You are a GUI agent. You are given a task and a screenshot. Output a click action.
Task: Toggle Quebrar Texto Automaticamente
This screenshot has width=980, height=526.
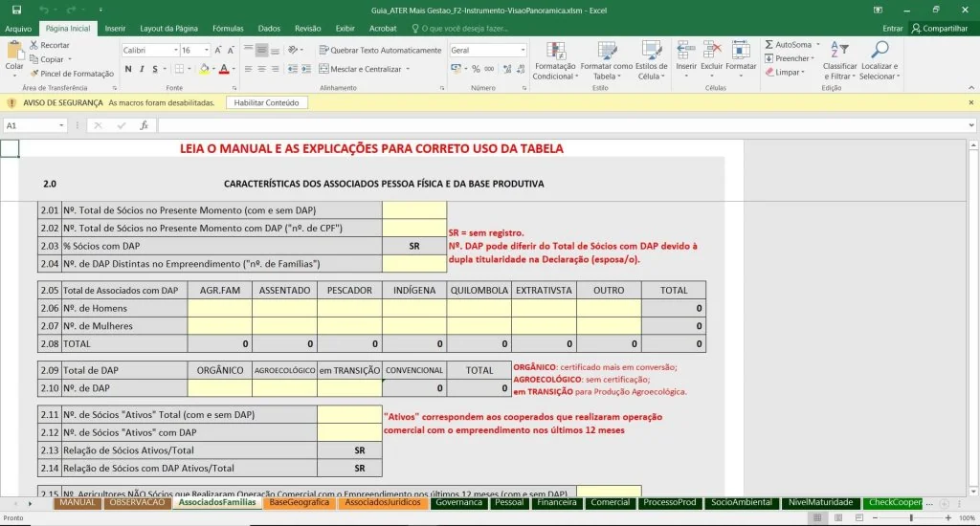[x=380, y=50]
